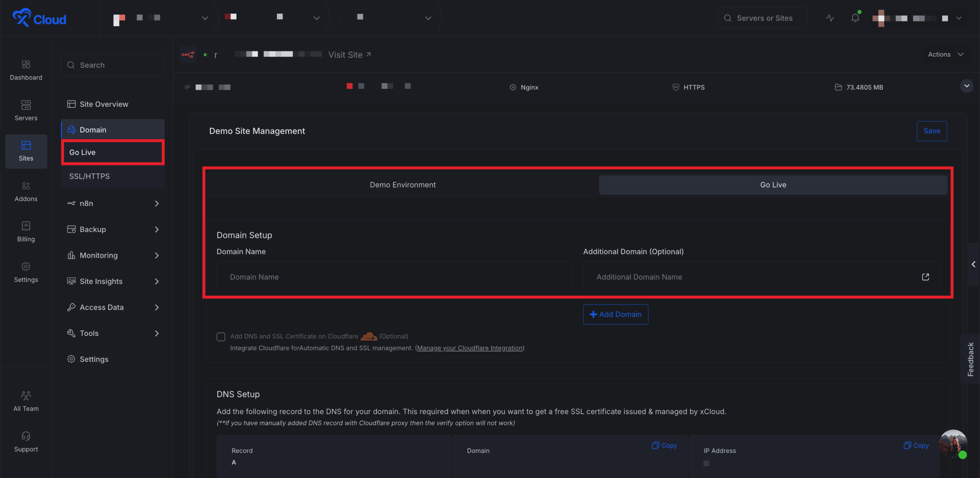
Task: Open the notifications bell
Action: coord(855,18)
